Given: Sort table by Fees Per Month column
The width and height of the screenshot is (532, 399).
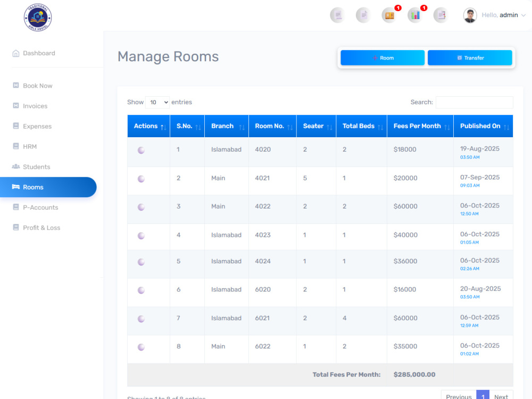Looking at the screenshot, I should (x=420, y=126).
